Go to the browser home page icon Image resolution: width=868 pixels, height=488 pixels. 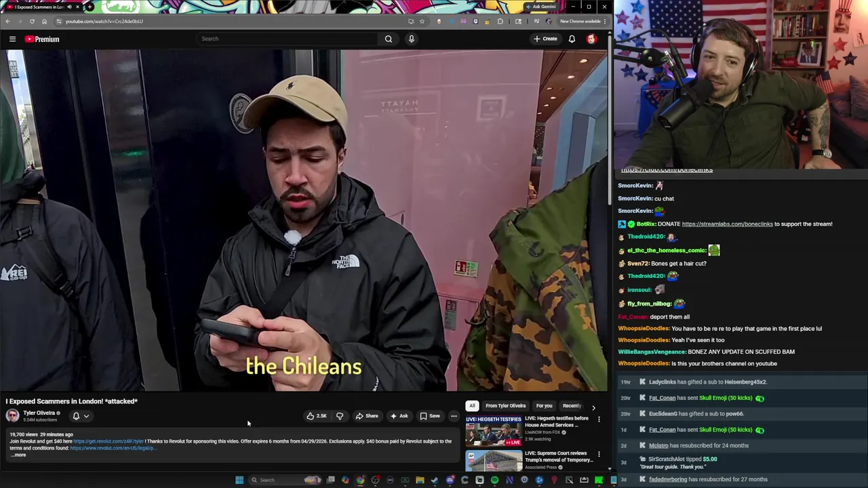pos(45,21)
